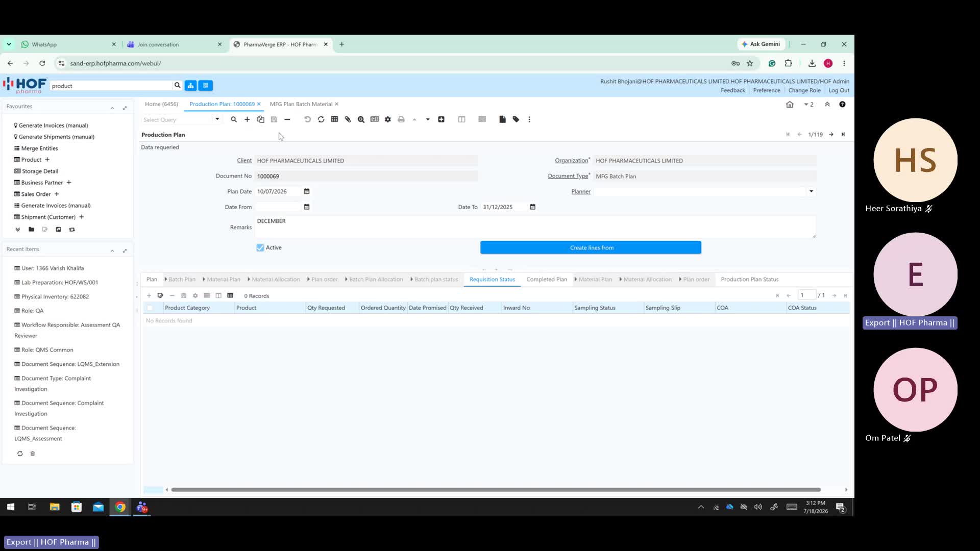Open attachments with paperclip icon
980x551 pixels.
coord(348,119)
